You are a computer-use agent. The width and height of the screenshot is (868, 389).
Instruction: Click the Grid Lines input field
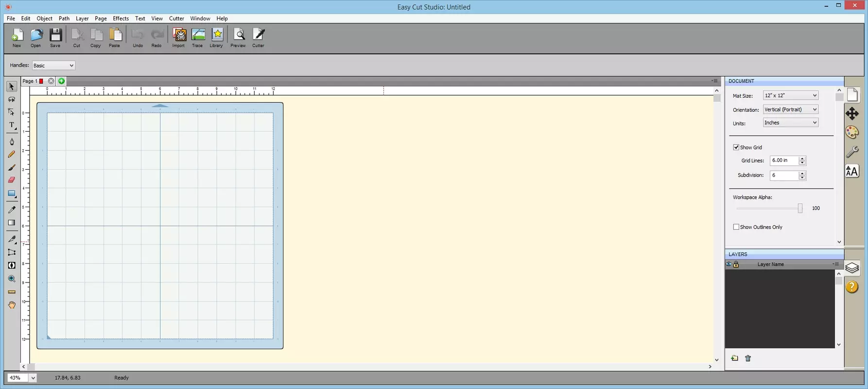point(784,160)
